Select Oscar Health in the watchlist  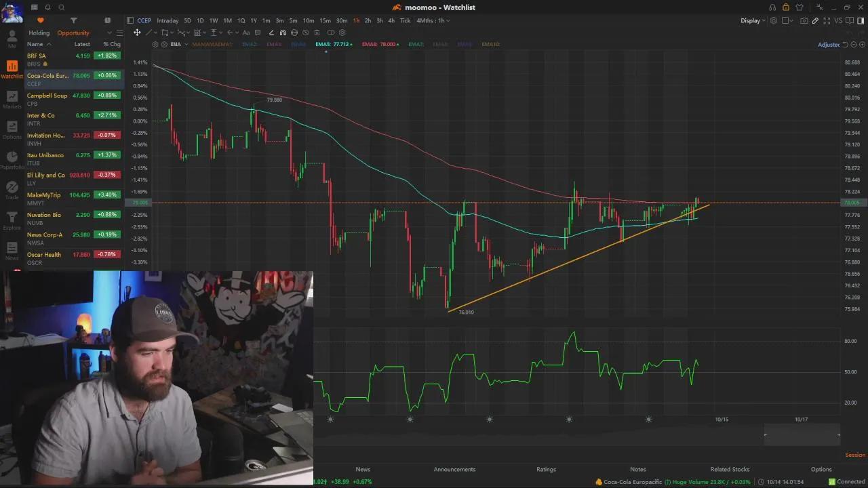click(75, 258)
